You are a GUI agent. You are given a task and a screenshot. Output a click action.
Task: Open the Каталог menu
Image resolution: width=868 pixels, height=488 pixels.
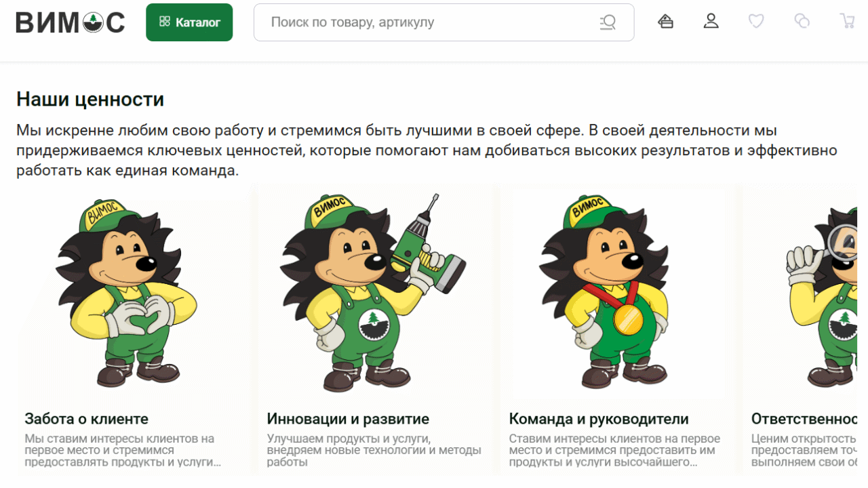tap(189, 22)
